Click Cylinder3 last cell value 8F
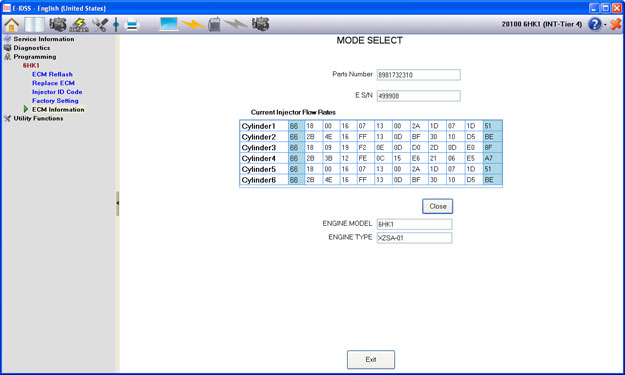This screenshot has width=625, height=375. 492,148
